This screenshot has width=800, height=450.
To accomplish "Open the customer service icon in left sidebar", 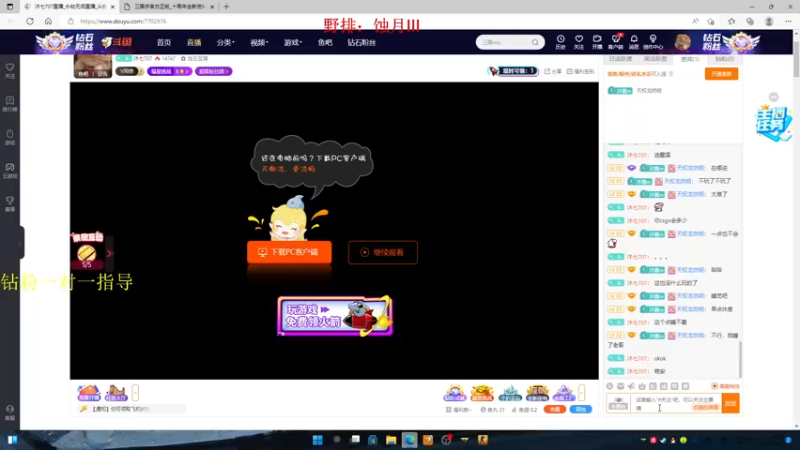I will coord(10,413).
